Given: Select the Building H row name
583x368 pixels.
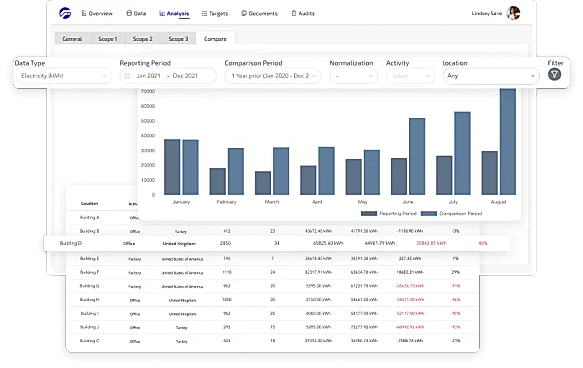Looking at the screenshot, I should click(x=90, y=300).
